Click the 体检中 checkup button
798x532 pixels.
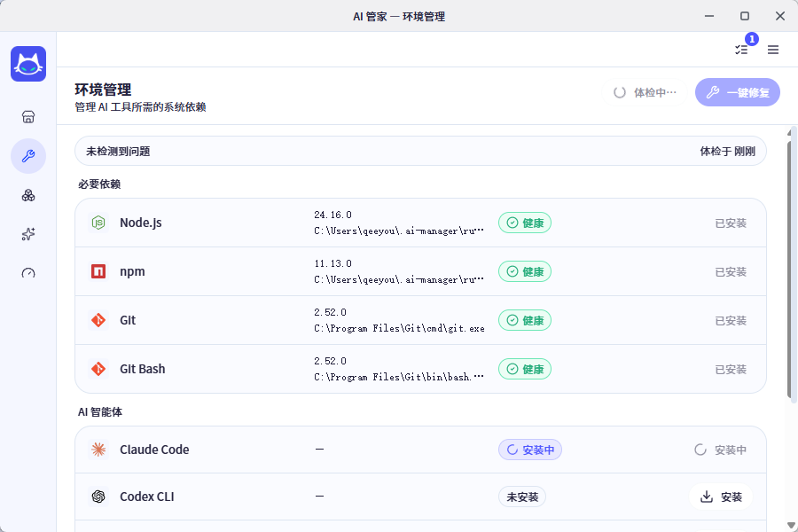[645, 92]
